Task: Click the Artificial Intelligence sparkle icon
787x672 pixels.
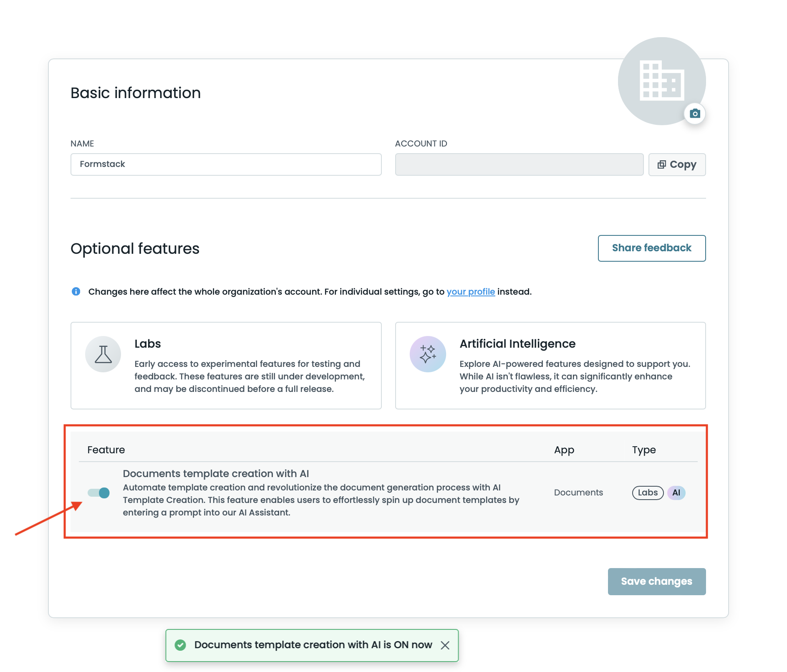Action: [x=428, y=354]
